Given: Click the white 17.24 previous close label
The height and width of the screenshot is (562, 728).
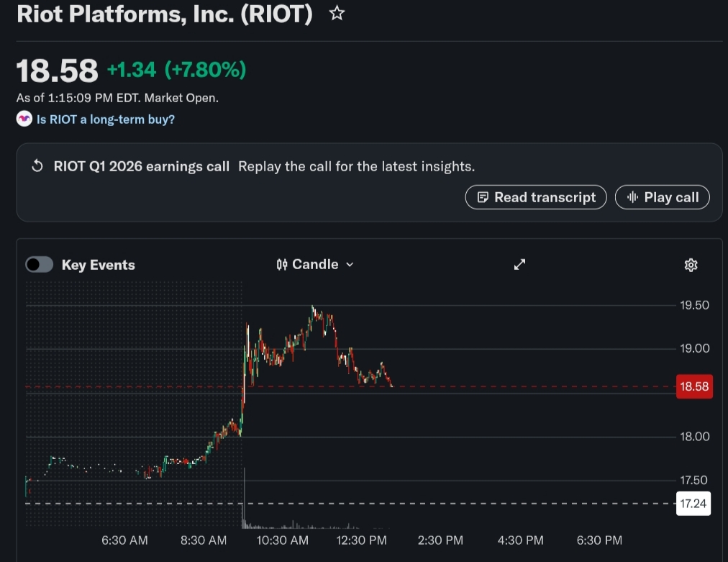Looking at the screenshot, I should pyautogui.click(x=693, y=504).
